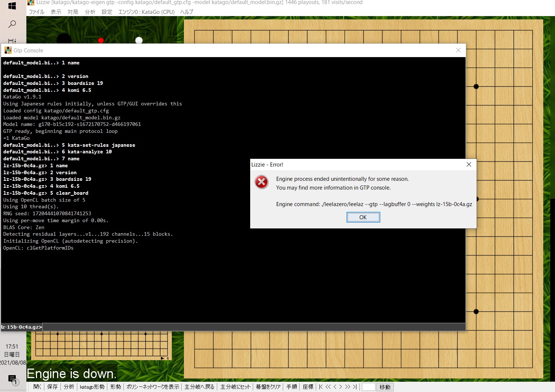Click the 分析 button in bottom toolbar
Viewport: 555px width, 392px height.
(x=69, y=387)
